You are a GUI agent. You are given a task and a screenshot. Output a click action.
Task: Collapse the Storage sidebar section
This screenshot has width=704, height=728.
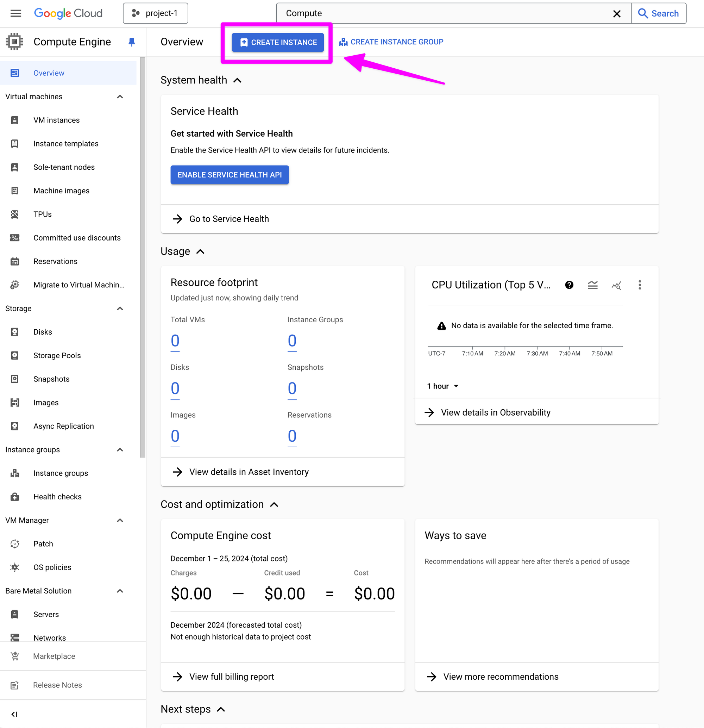120,308
